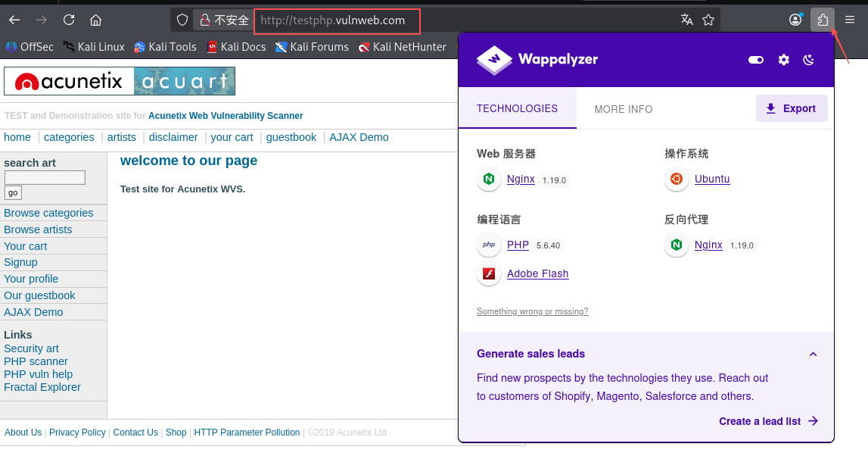Viewport: 868px width, 456px height.
Task: Click Browse artists in sidebar
Action: click(x=38, y=230)
